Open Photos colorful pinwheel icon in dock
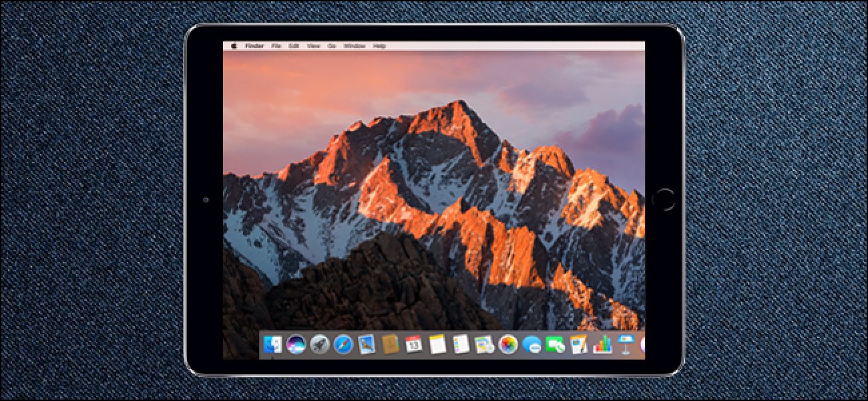This screenshot has width=868, height=401. coord(508,345)
